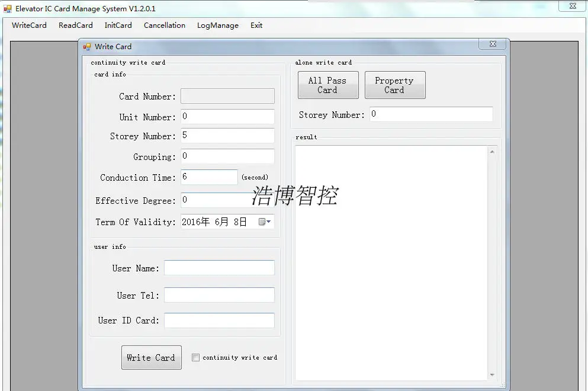Click the result scrollbar up arrow
Screen dimensions: 588x391
click(492, 152)
